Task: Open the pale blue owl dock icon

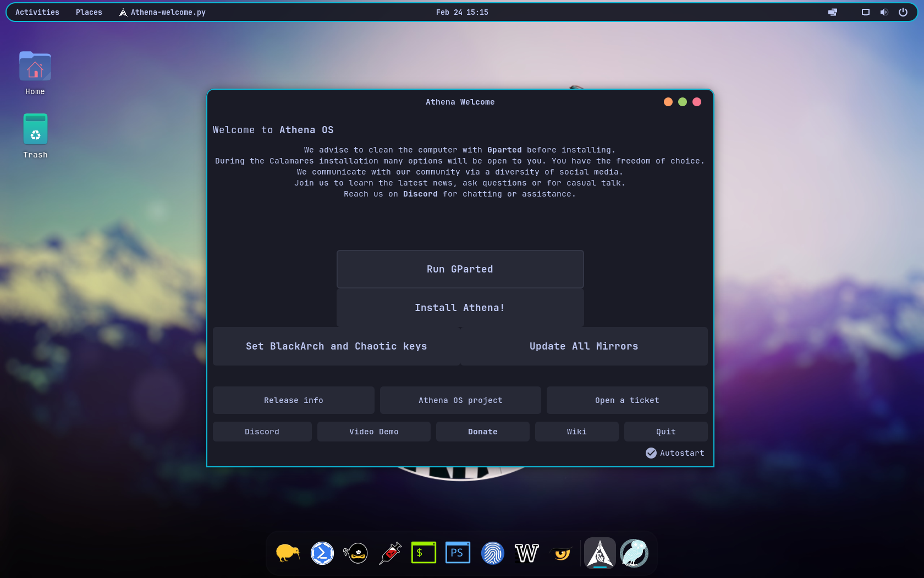Action: point(634,553)
